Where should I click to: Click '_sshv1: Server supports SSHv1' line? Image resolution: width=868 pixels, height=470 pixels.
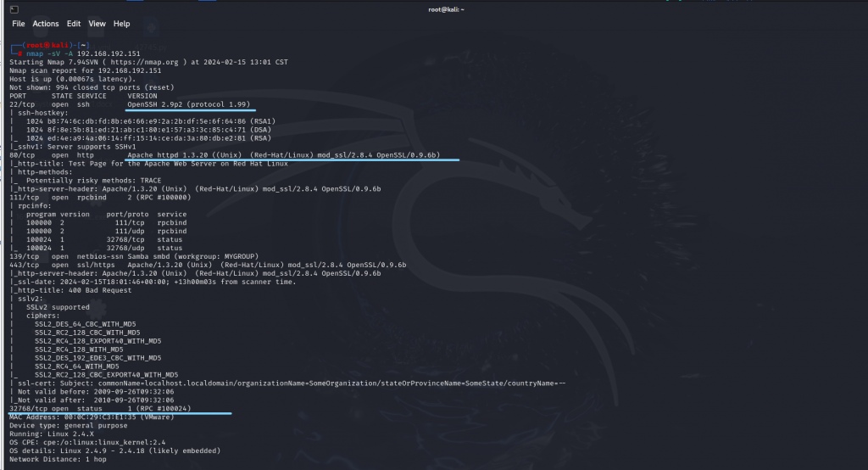click(x=73, y=147)
